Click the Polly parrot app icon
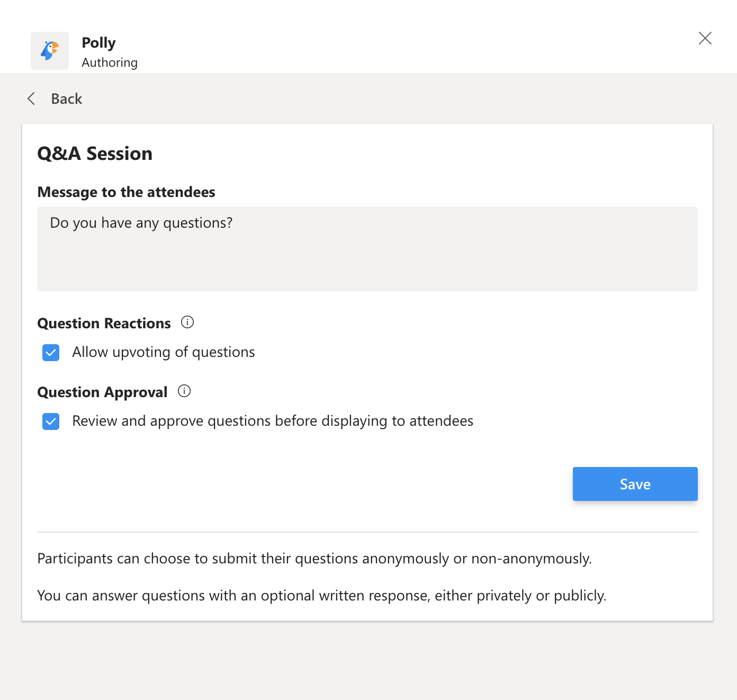Image resolution: width=737 pixels, height=700 pixels. [x=49, y=50]
